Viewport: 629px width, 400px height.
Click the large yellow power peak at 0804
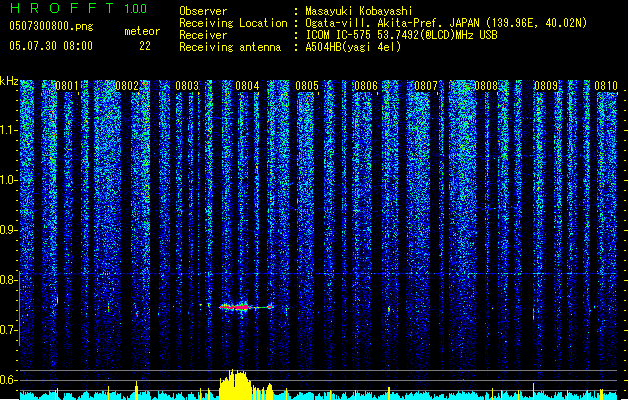click(x=236, y=385)
